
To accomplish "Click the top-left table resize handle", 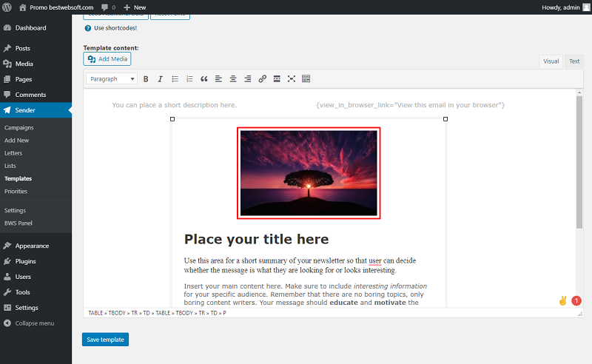I will 172,119.
